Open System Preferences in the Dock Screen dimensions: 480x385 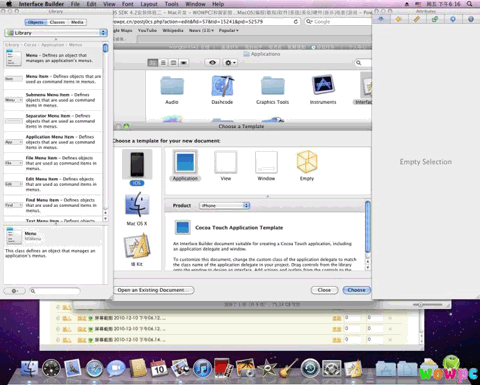coord(331,369)
